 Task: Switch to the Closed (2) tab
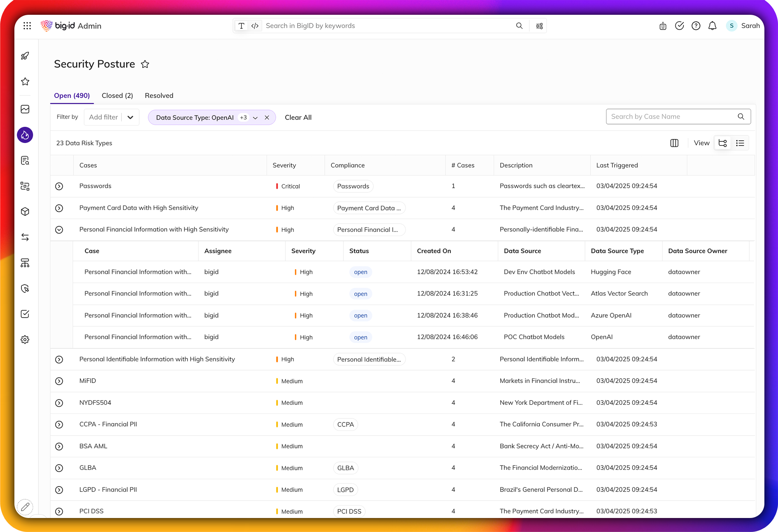(x=117, y=96)
